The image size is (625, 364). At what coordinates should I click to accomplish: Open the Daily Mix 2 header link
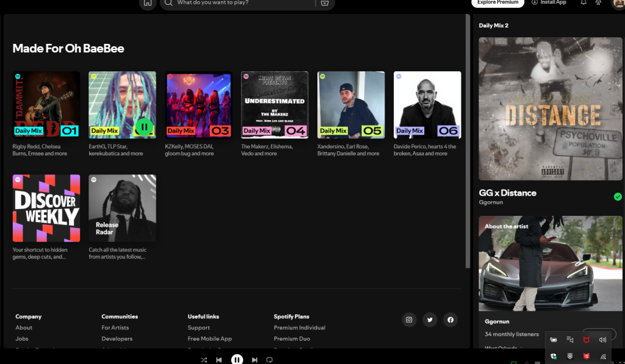(493, 26)
